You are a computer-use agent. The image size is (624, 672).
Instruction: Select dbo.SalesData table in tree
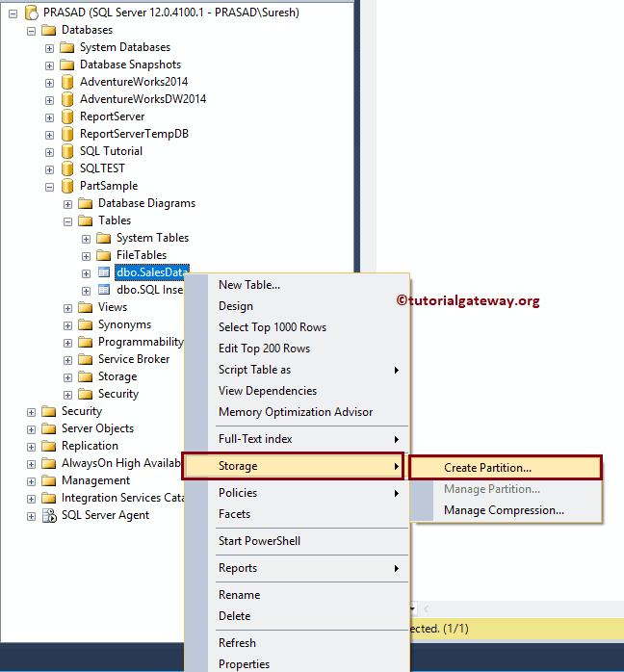point(152,272)
